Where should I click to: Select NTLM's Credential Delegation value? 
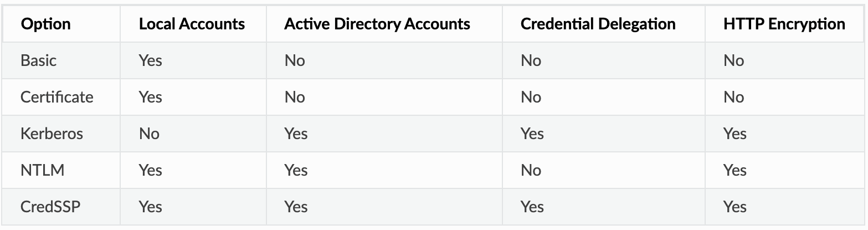531,170
